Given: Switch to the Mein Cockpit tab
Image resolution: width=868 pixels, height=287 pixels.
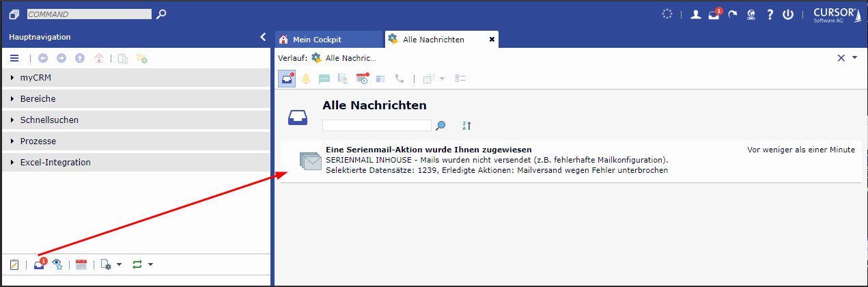Looking at the screenshot, I should pos(317,40).
